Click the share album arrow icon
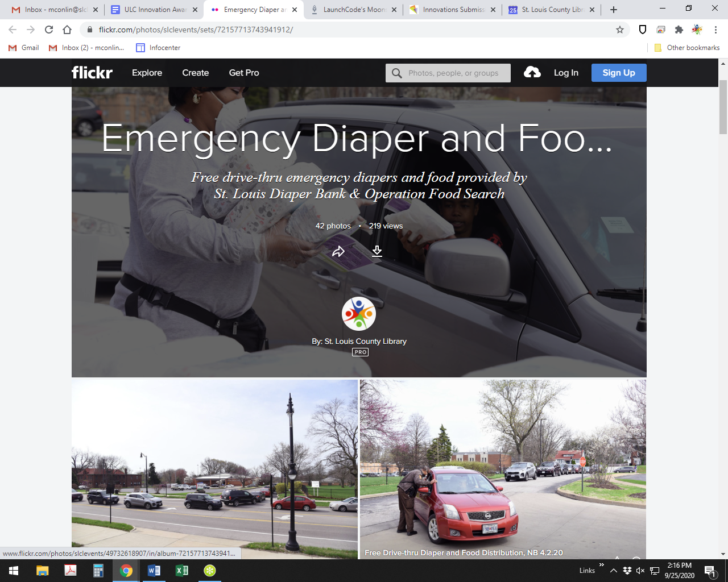Screen dimensions: 728x582 click(338, 251)
